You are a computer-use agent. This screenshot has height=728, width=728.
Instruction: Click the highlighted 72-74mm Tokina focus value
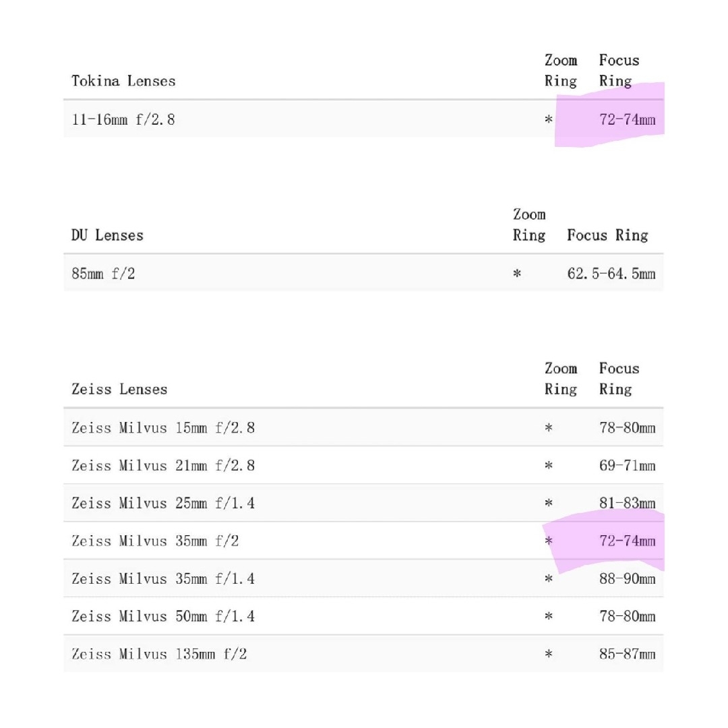[628, 119]
